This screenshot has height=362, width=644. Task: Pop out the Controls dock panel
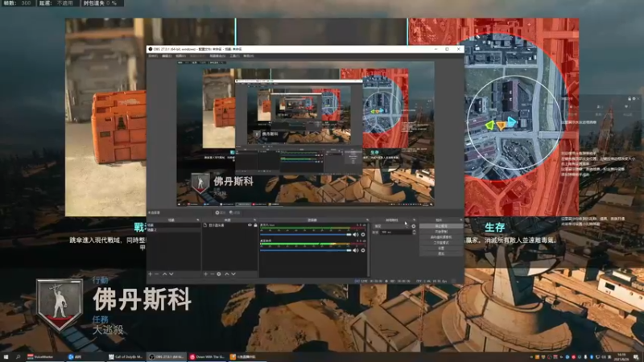(460, 220)
